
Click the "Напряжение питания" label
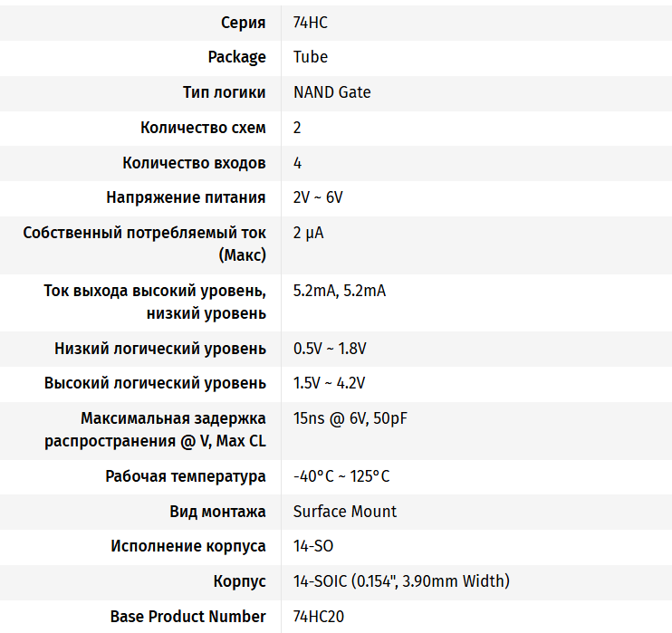186,197
